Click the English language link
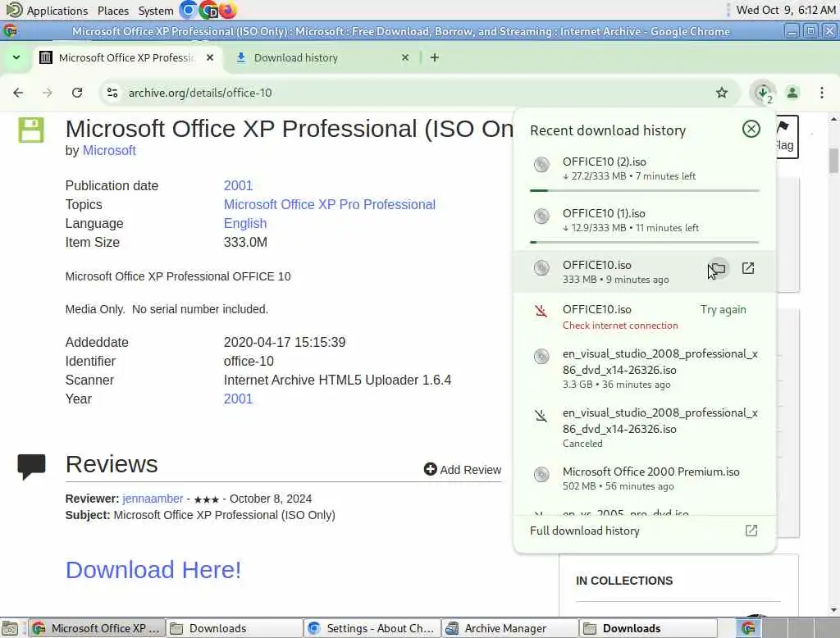Screen dimensions: 840x638 pos(244,223)
